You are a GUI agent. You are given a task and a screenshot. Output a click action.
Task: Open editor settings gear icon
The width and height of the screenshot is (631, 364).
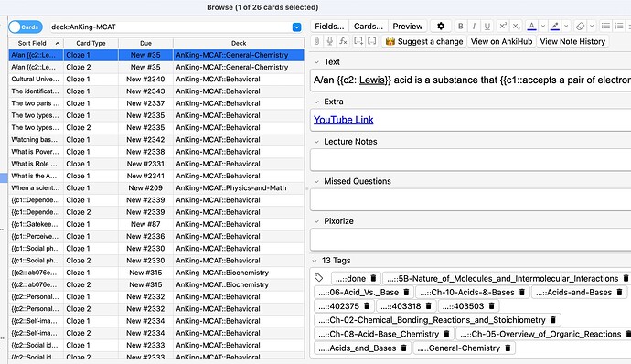pos(441,27)
